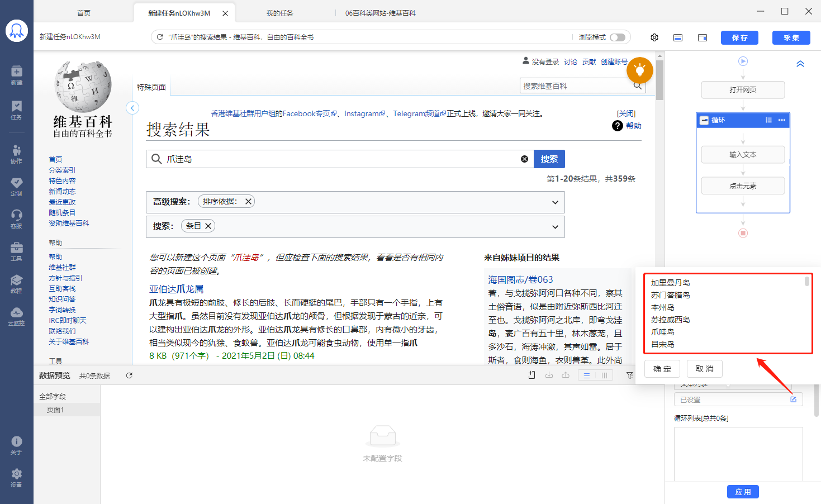Remove the 排序依据 filter tag
The height and width of the screenshot is (504, 821).
(248, 201)
